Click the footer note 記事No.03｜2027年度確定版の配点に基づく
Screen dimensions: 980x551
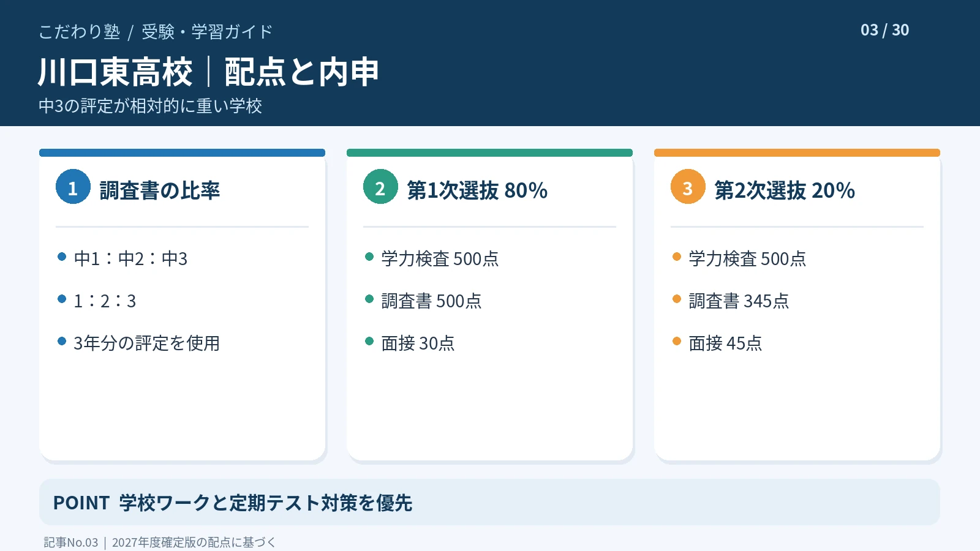click(159, 542)
